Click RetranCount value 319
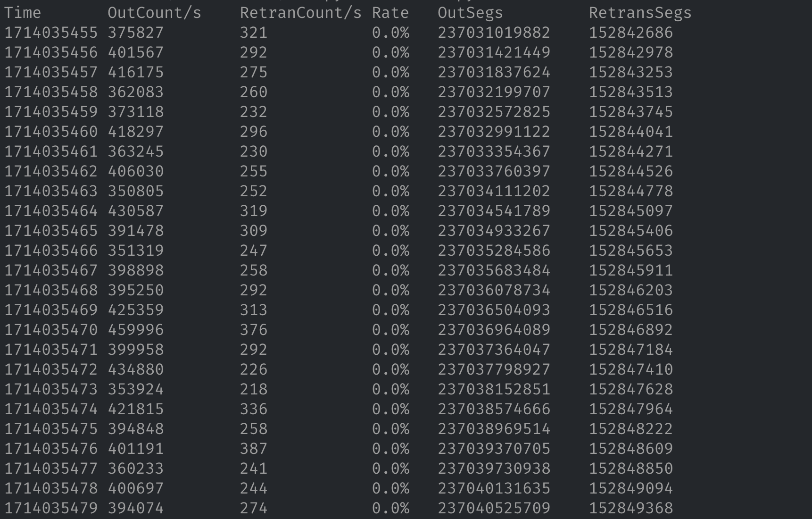Image resolution: width=812 pixels, height=519 pixels. click(254, 211)
